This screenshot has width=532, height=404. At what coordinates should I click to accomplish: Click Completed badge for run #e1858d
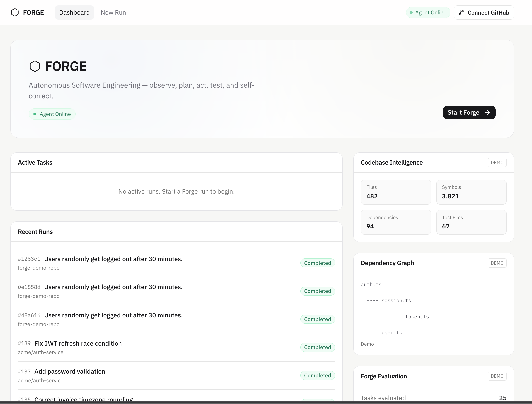(318, 291)
